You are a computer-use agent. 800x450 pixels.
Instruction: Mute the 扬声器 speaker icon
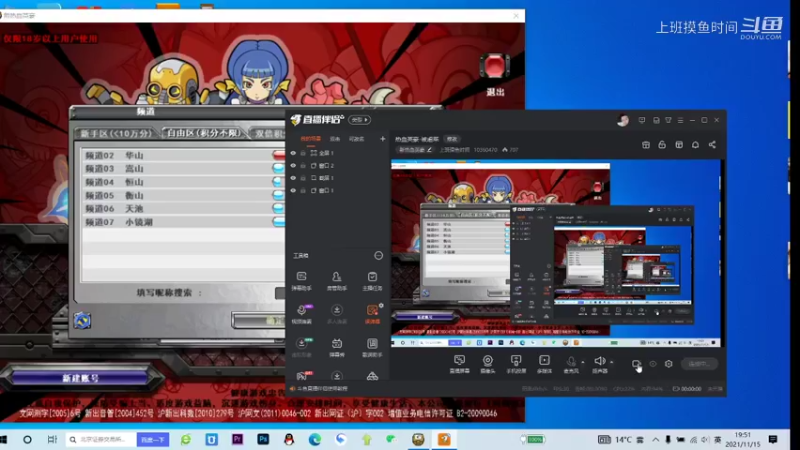click(599, 361)
